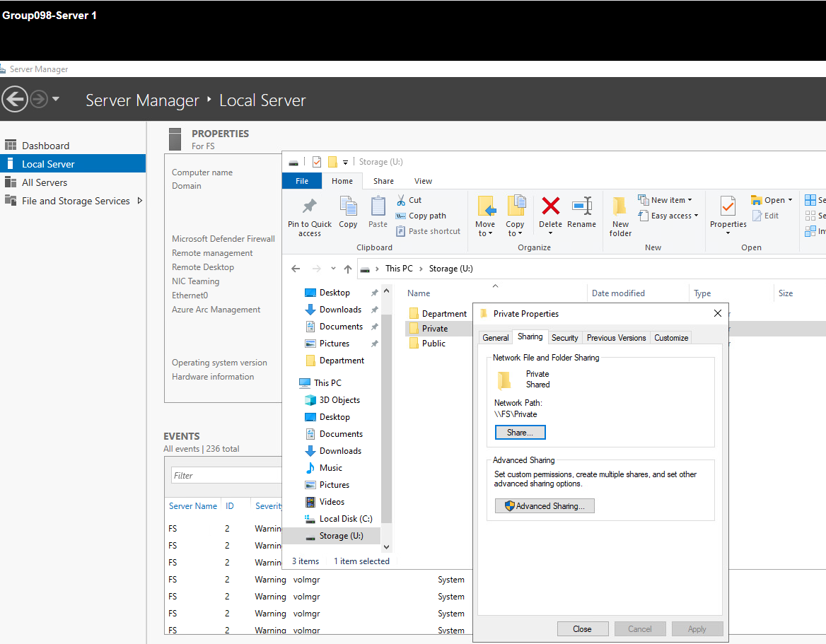Click the Copy icon in Clipboard group
The height and width of the screenshot is (644, 826).
pyautogui.click(x=348, y=206)
